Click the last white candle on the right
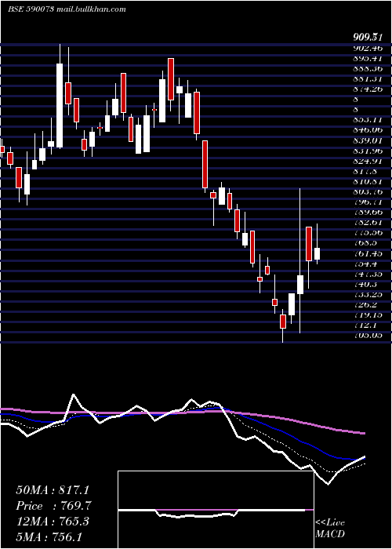Viewport: 392px width, 549px height. tap(317, 253)
